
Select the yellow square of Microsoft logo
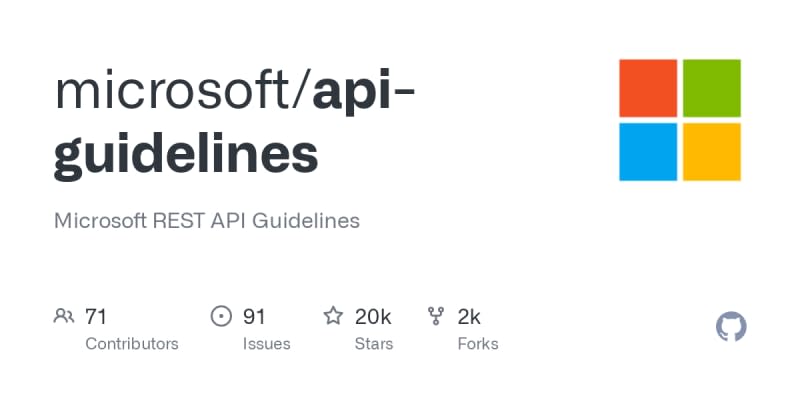tap(711, 151)
